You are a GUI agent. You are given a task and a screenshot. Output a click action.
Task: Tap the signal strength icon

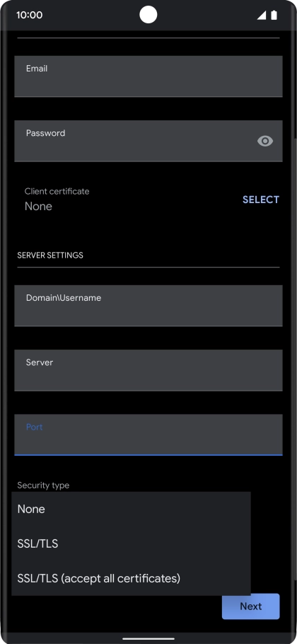pos(262,15)
